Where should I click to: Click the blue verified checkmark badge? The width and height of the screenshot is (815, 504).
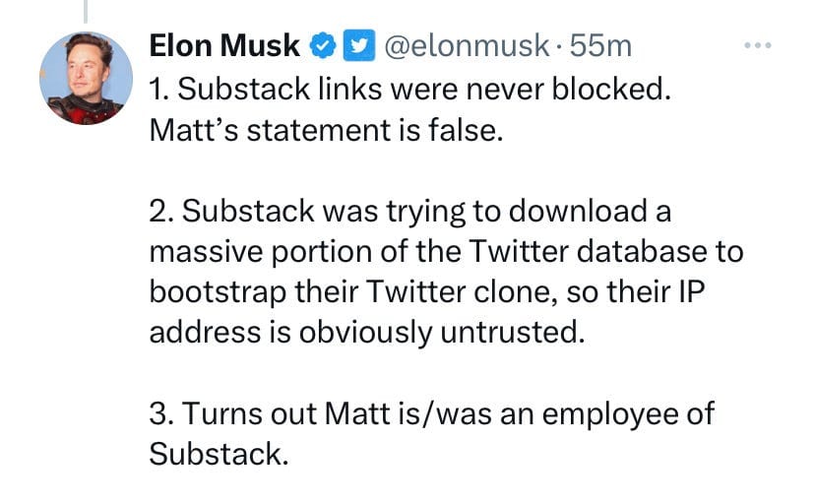(x=322, y=45)
